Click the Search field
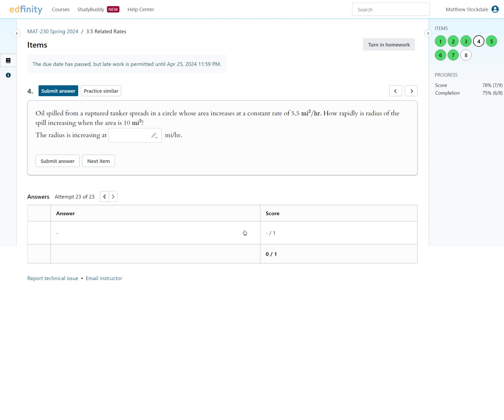This screenshot has height=420, width=504. [391, 9]
